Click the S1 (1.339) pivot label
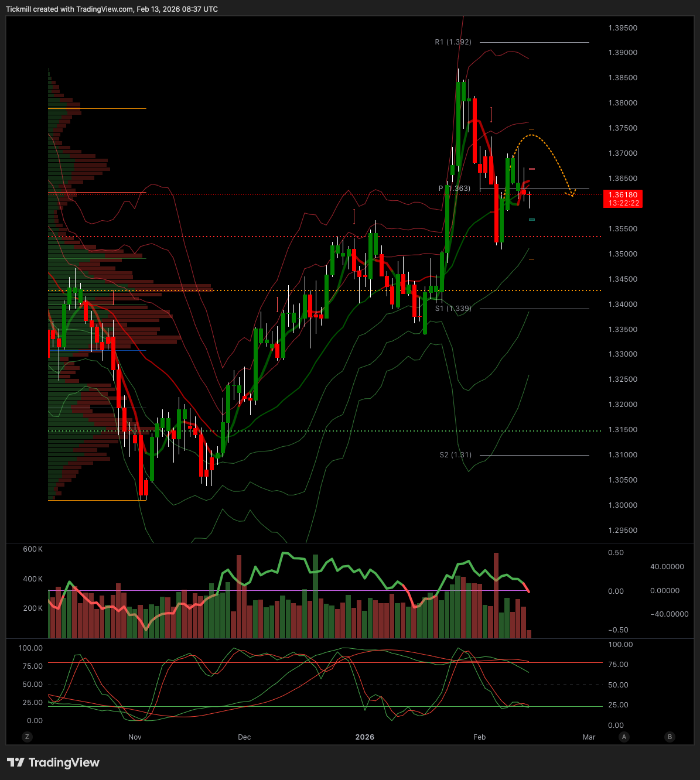The width and height of the screenshot is (700, 780). (453, 309)
